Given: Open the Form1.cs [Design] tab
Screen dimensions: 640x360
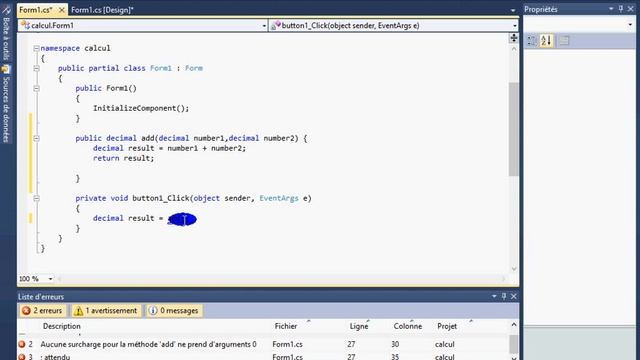Looking at the screenshot, I should 102,9.
